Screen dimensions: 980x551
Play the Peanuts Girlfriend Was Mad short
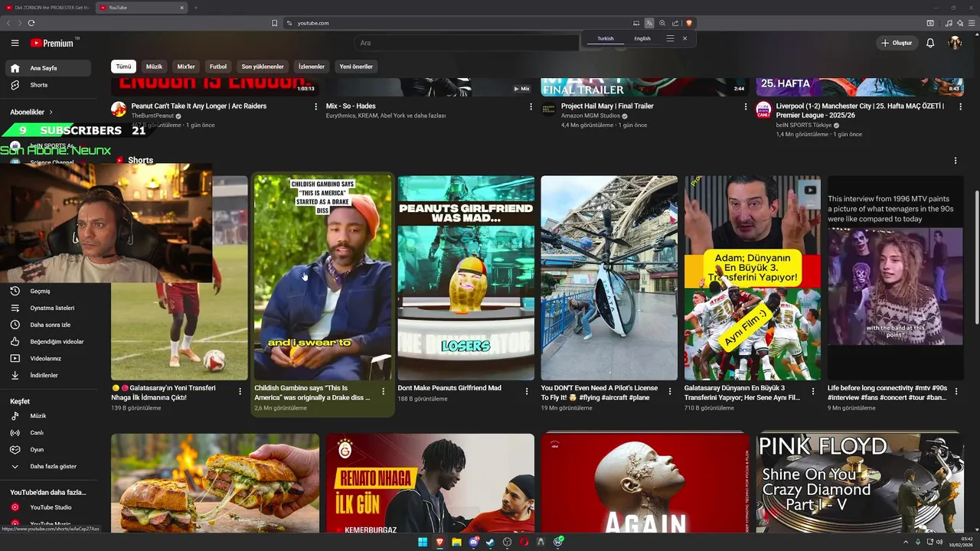click(x=465, y=278)
